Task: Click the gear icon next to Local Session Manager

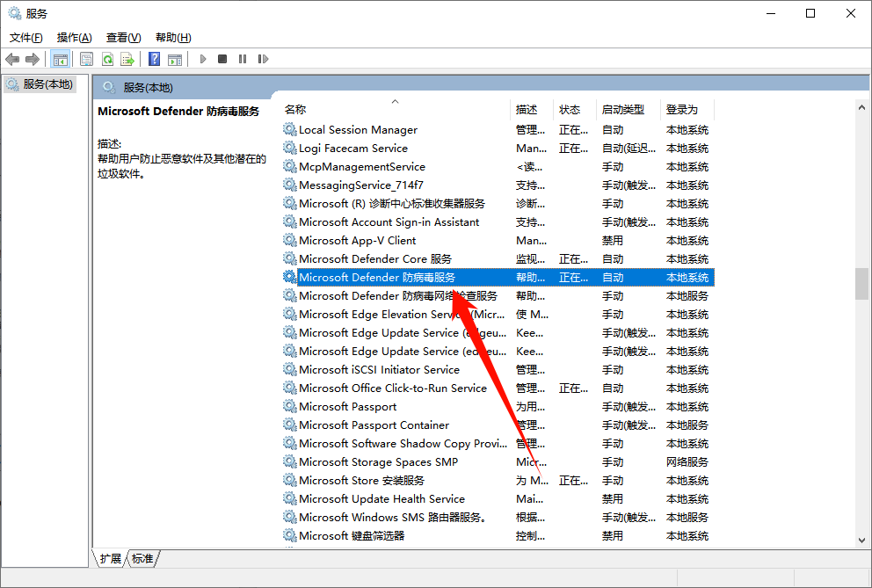Action: [290, 129]
